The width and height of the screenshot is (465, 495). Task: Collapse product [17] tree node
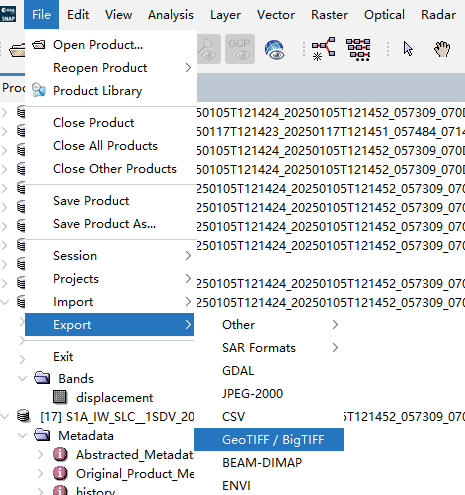5,416
